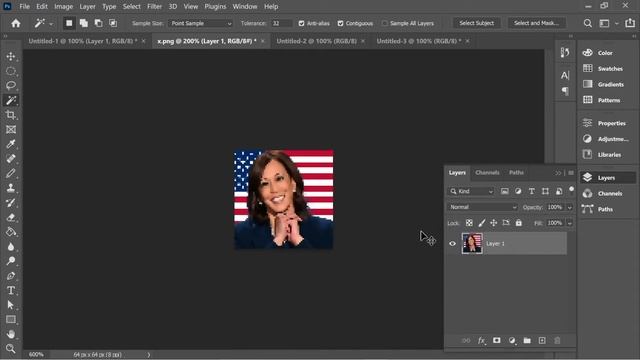Image resolution: width=640 pixels, height=360 pixels.
Task: Toggle Anti-alias checkbox
Action: coord(301,23)
